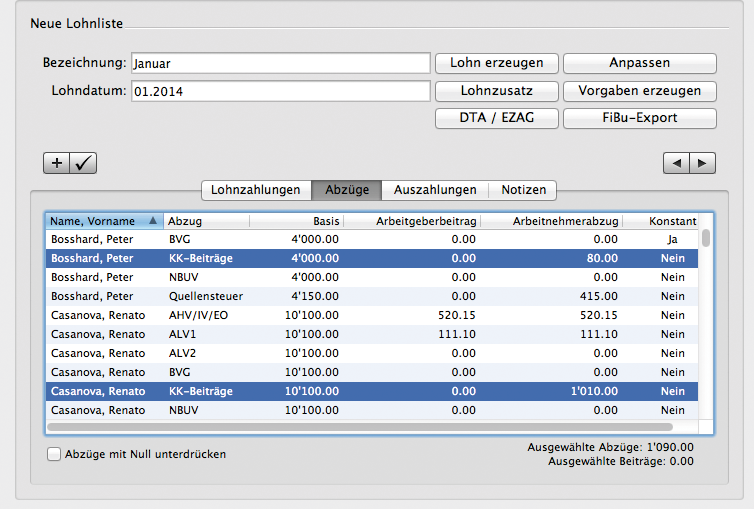Click the vertical scrollbar thumb of table

click(x=706, y=238)
